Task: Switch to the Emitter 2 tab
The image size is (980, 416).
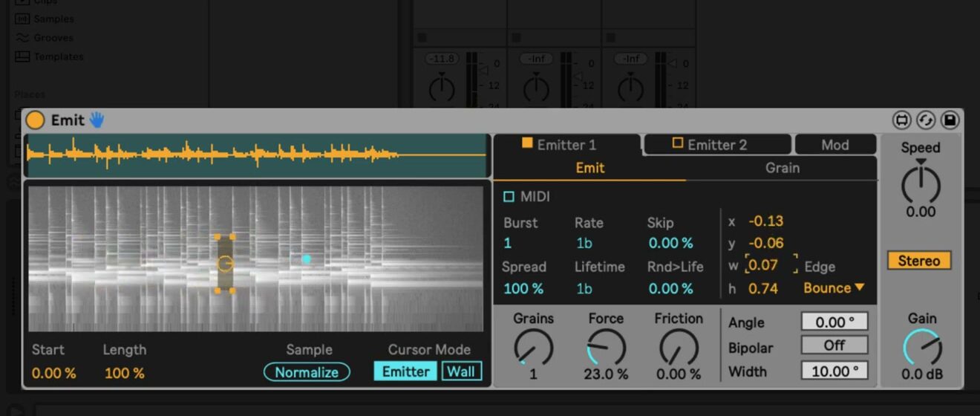Action: click(717, 145)
